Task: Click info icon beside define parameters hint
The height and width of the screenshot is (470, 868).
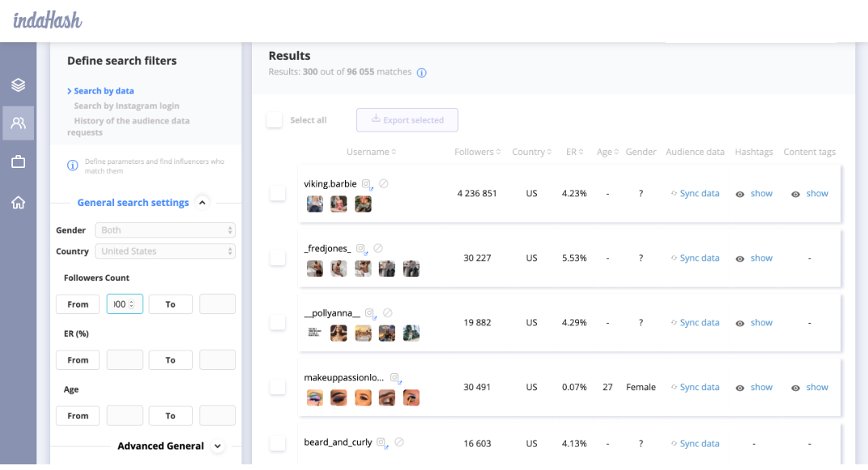Action: pyautogui.click(x=73, y=166)
